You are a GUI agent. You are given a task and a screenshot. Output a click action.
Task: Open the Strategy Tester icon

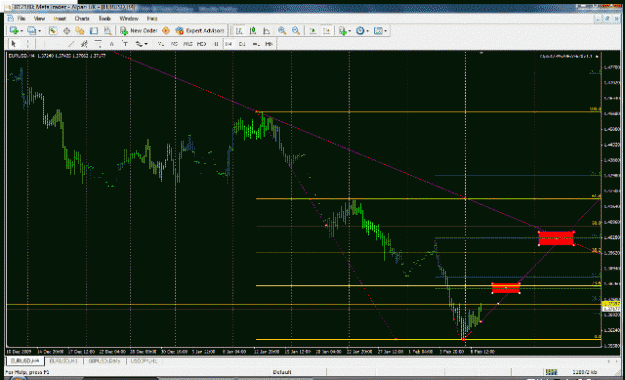108,30
